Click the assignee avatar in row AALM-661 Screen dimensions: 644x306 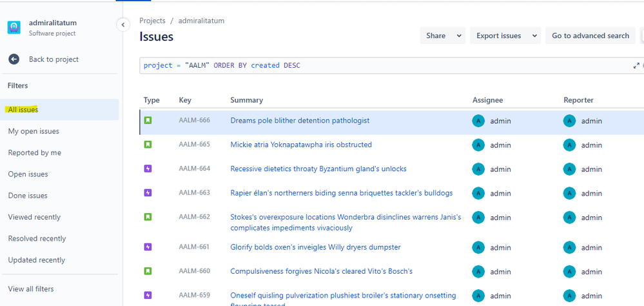coord(478,247)
